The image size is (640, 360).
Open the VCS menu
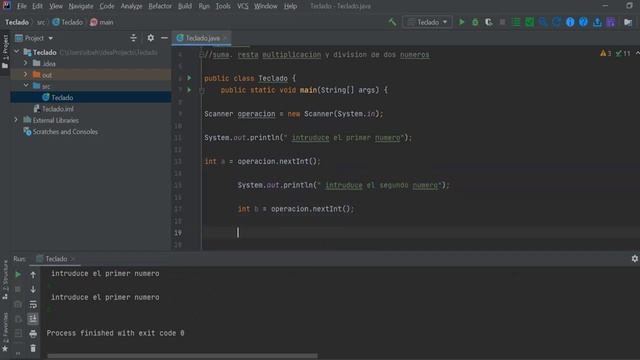242,6
